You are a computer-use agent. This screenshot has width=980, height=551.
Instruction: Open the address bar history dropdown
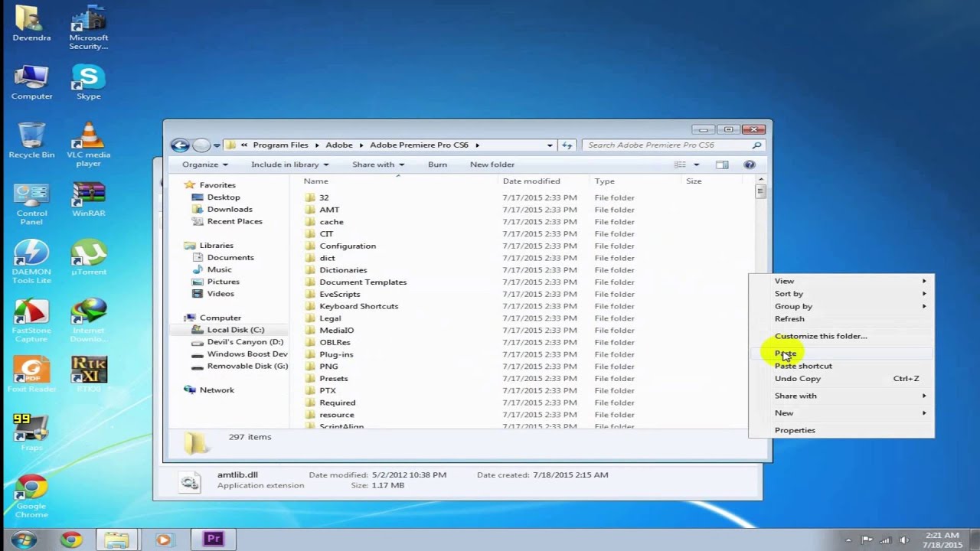pyautogui.click(x=550, y=145)
